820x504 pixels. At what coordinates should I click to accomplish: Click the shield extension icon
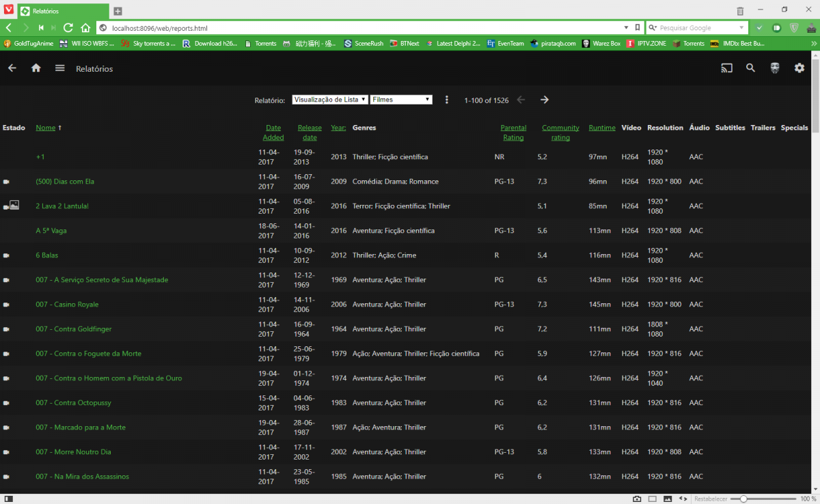coord(794,28)
